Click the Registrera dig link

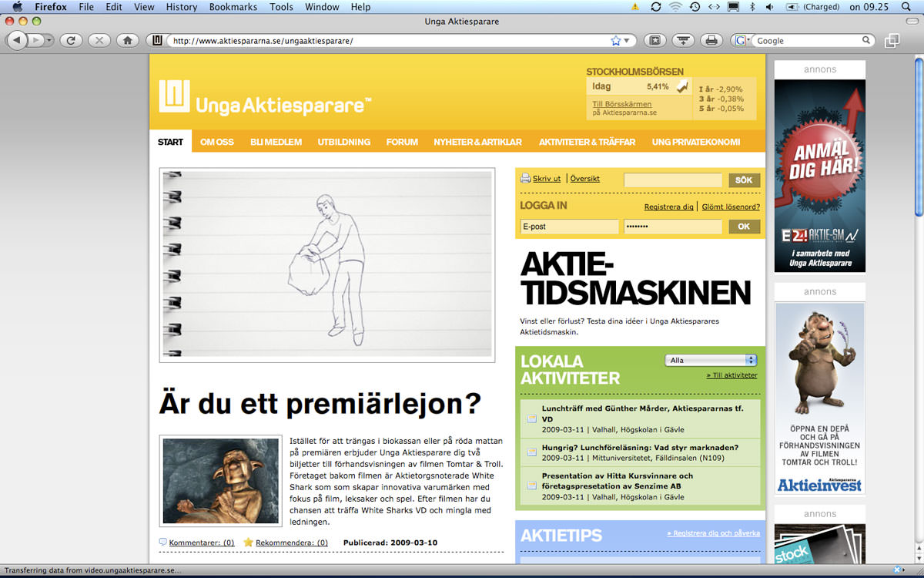(668, 207)
